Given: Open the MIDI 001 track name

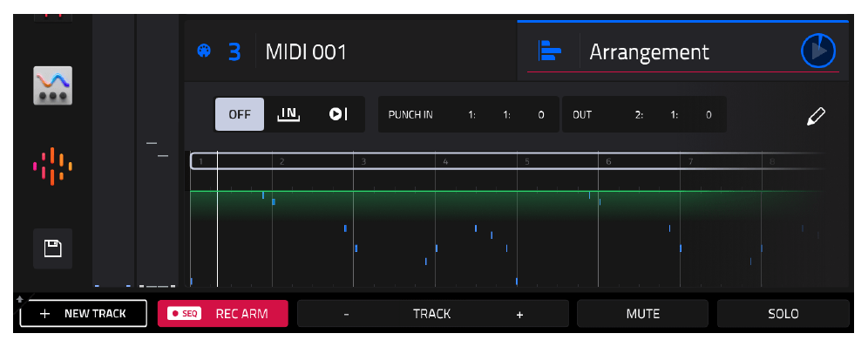Looking at the screenshot, I should click(x=306, y=52).
